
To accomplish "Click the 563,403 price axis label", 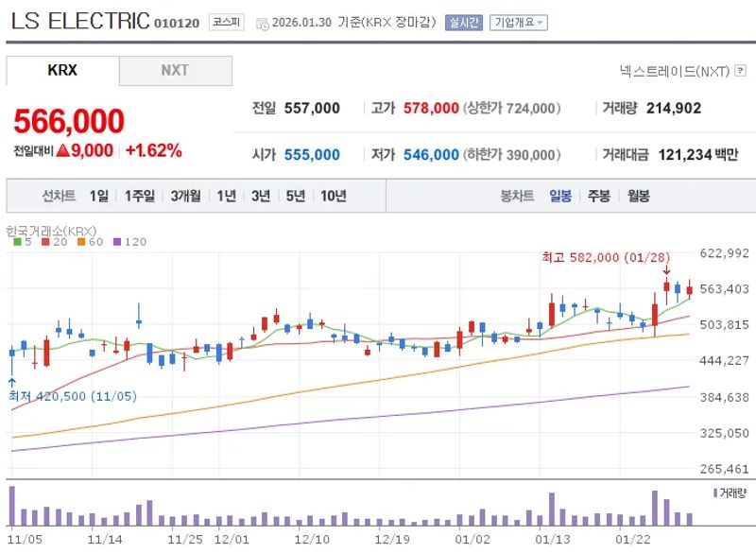I will tap(724, 289).
